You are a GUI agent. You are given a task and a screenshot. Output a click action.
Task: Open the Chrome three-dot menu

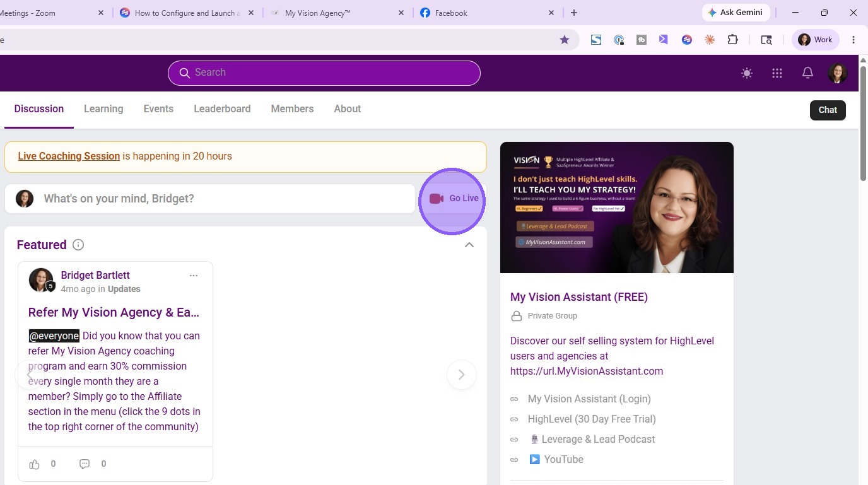(x=853, y=40)
